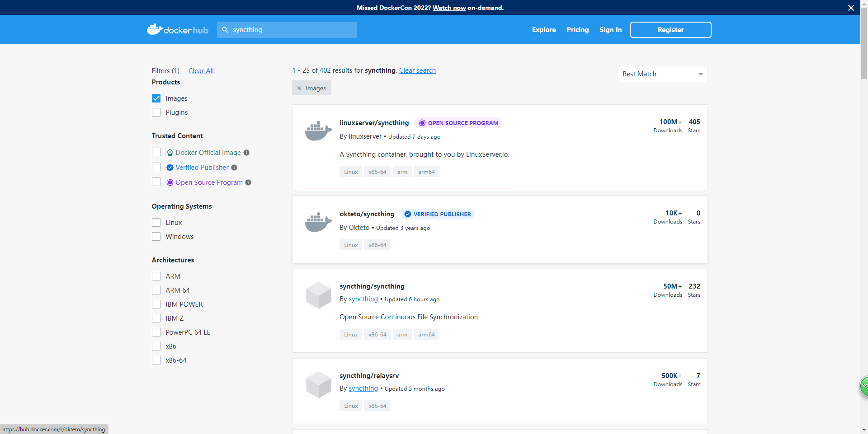Screen dimensions: 868x434
Task: Click the linuxserver/syncthing whale thumbnail
Action: coord(319,131)
